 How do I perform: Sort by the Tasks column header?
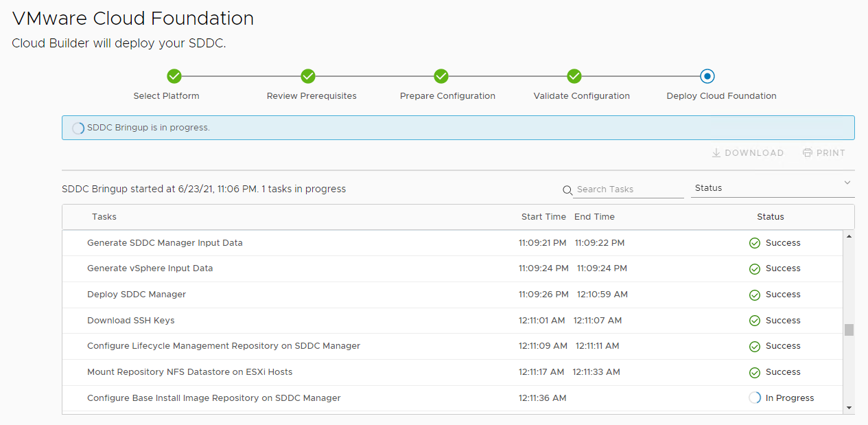104,217
